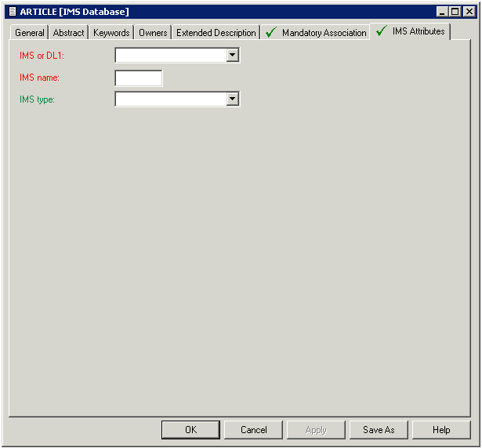
Task: Expand the IMS or DL1 dropdown arrow
Action: (x=232, y=55)
